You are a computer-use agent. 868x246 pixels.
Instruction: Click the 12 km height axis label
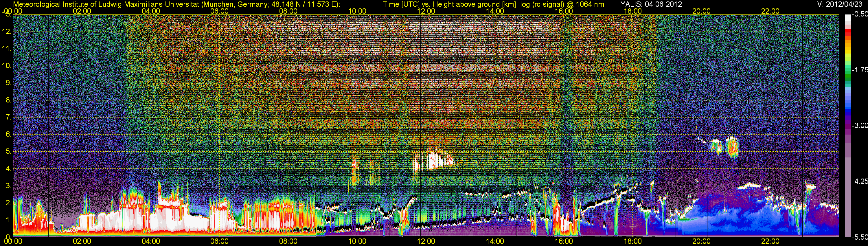(x=7, y=32)
